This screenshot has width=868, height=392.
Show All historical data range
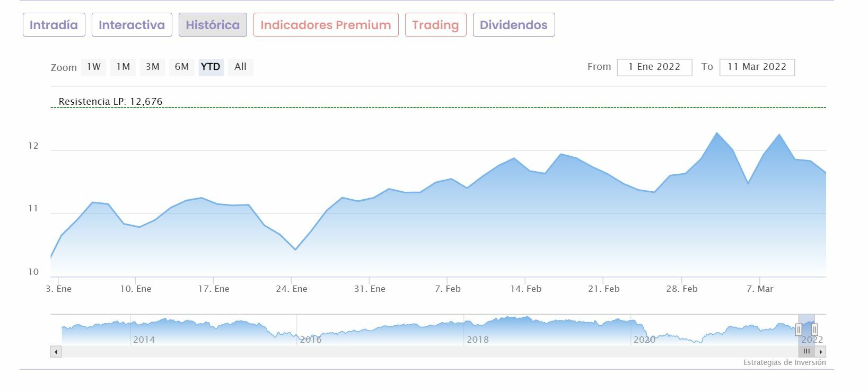tap(240, 67)
